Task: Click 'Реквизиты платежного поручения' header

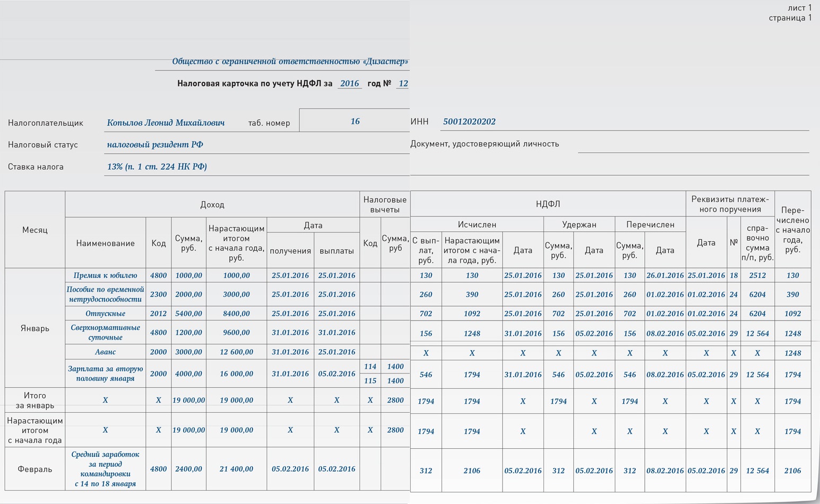Action: (730, 204)
